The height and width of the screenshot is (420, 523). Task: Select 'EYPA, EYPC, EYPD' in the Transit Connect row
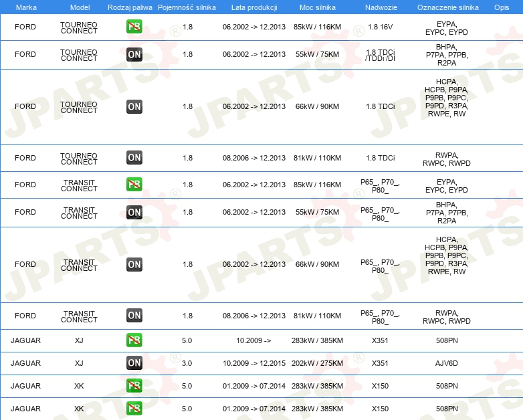point(447,186)
